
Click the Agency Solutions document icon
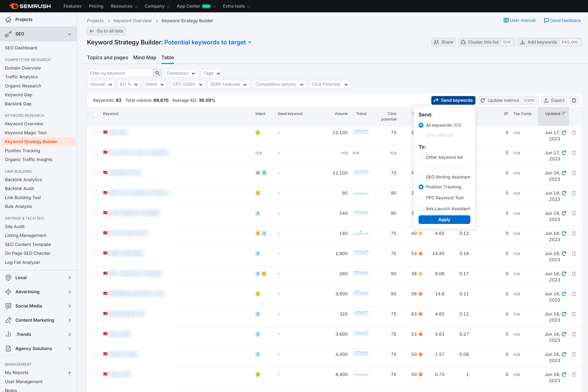[x=8, y=348]
